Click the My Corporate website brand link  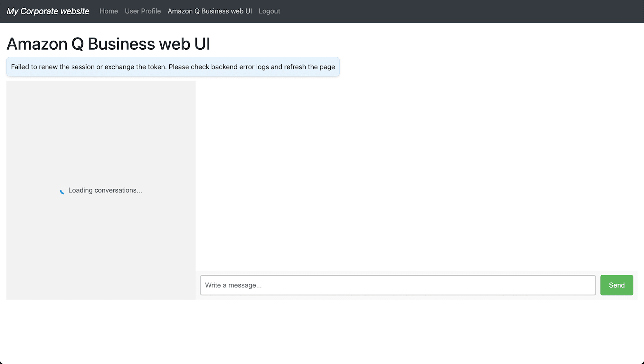click(48, 11)
